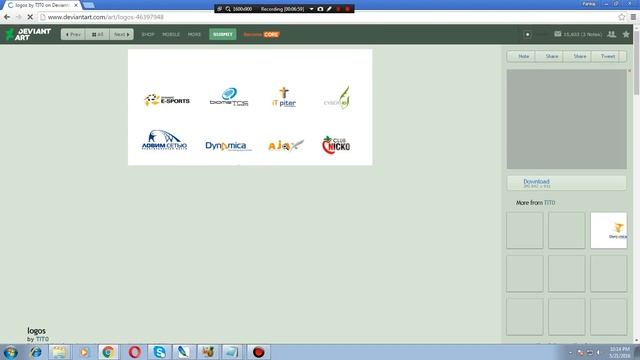Switch to Chrome in the taskbar
Image resolution: width=640 pixels, height=360 pixels.
tap(108, 352)
